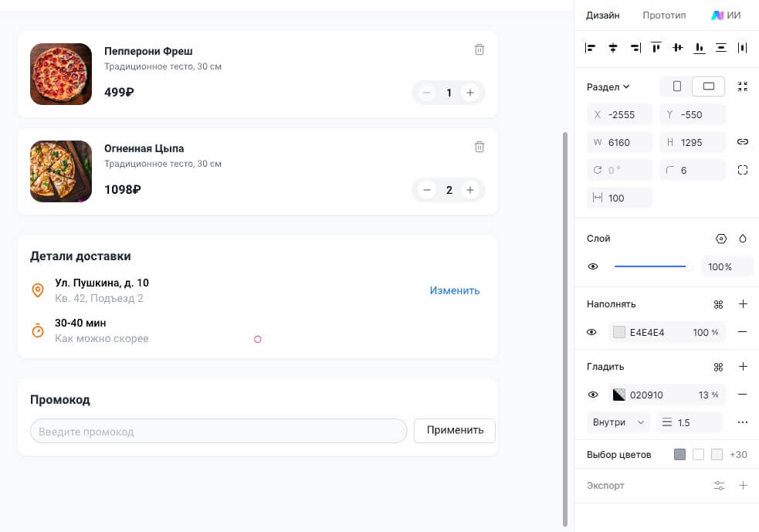
Task: Increase Огненная Цыпа quantity
Action: [470, 190]
